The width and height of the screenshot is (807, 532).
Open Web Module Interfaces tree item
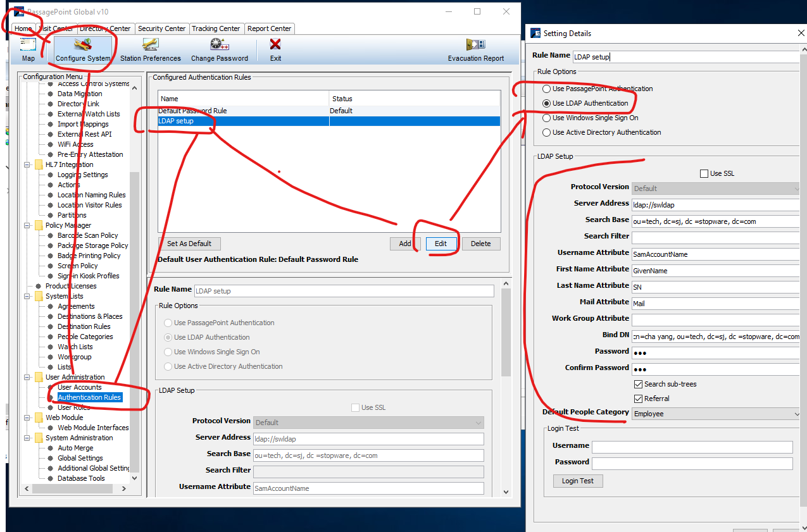[93, 428]
